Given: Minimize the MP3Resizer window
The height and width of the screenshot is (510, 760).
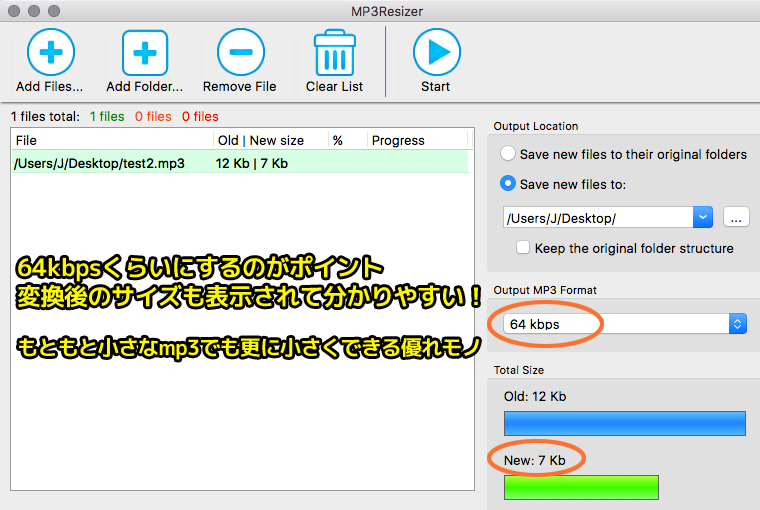Looking at the screenshot, I should 34,10.
